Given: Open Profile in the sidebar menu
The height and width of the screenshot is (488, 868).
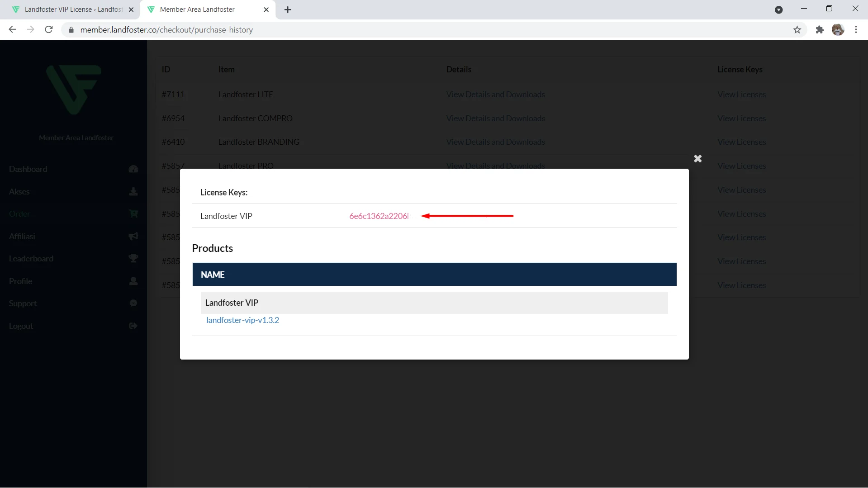Looking at the screenshot, I should pos(20,281).
